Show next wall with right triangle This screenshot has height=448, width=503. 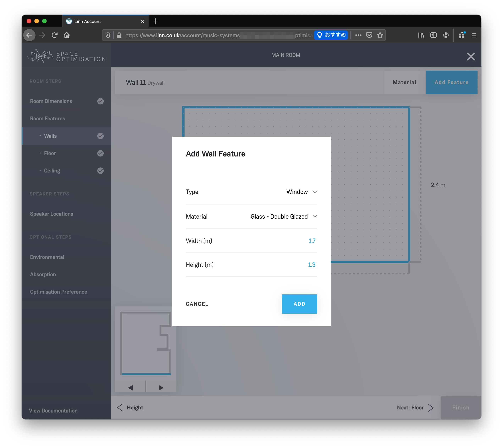tap(161, 388)
